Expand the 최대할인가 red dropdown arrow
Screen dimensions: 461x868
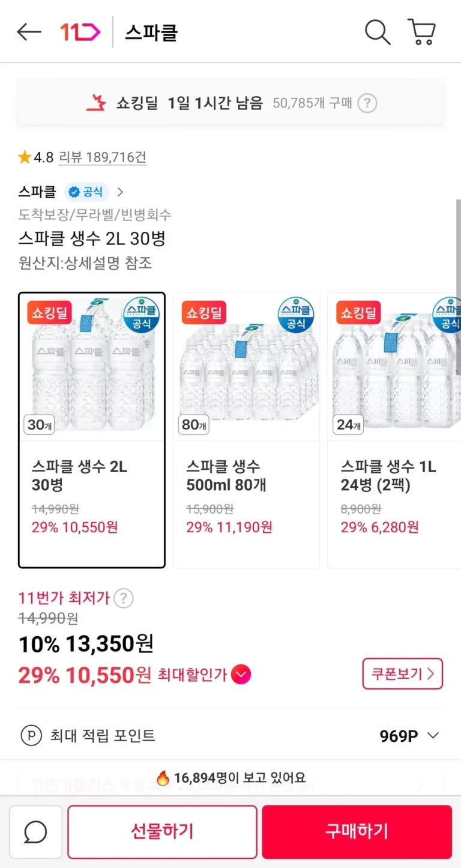pyautogui.click(x=241, y=675)
